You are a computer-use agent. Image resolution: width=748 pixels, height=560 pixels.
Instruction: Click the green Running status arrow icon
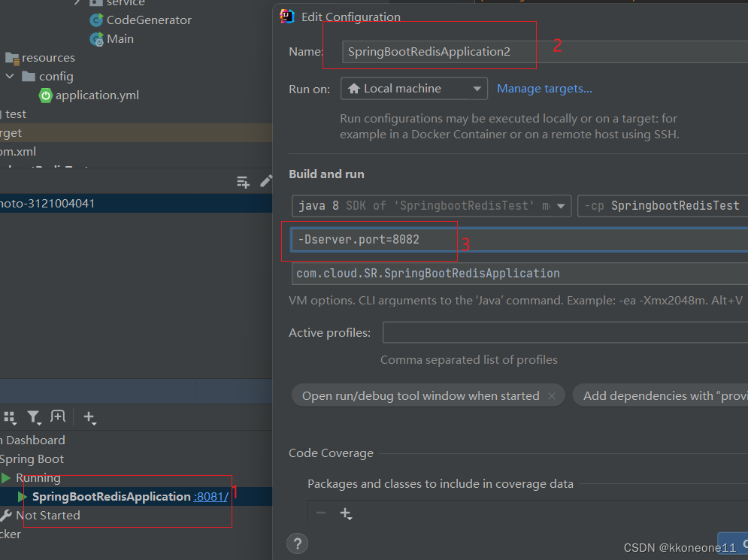point(6,477)
